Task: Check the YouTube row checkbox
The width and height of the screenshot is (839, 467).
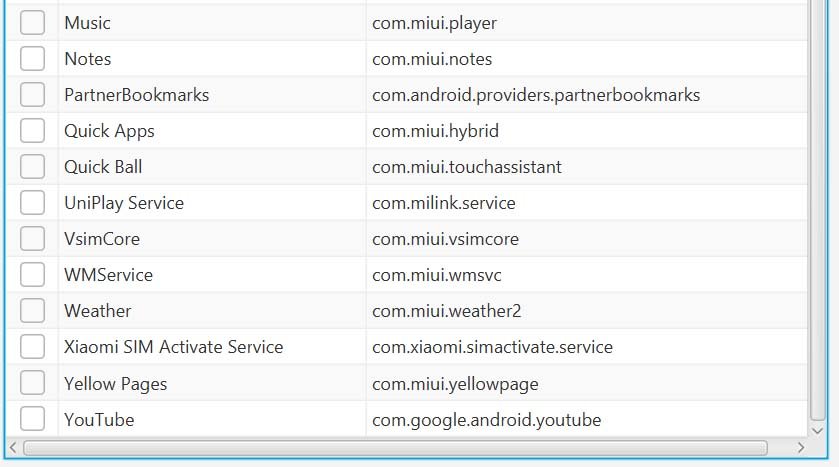Action: coord(32,419)
